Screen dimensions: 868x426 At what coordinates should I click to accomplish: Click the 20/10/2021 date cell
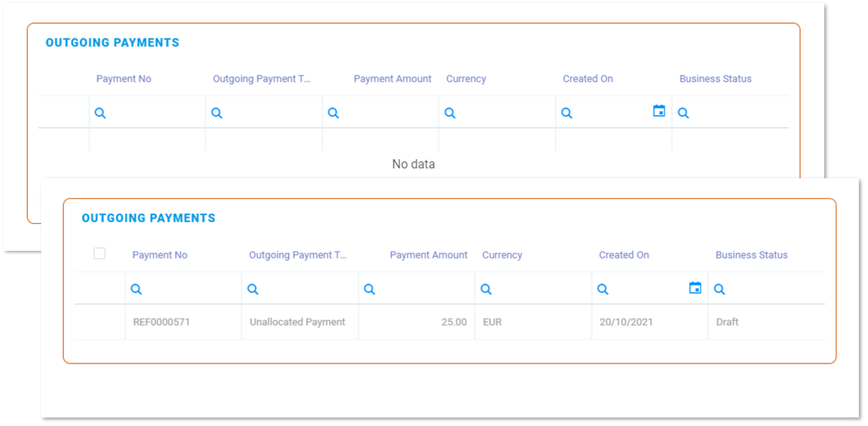tap(626, 322)
